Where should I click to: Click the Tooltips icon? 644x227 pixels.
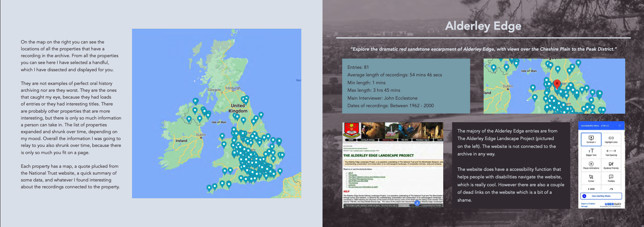tap(611, 178)
